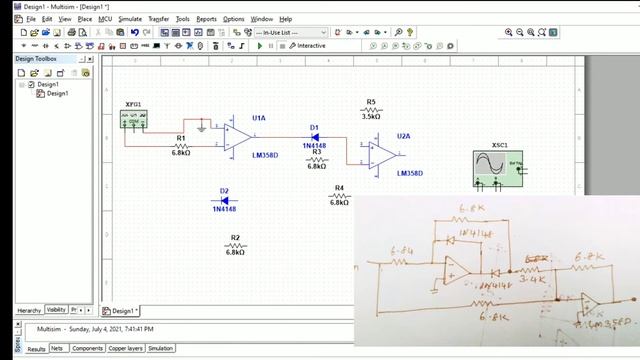
Task: Open the Reports menu
Action: 207,19
